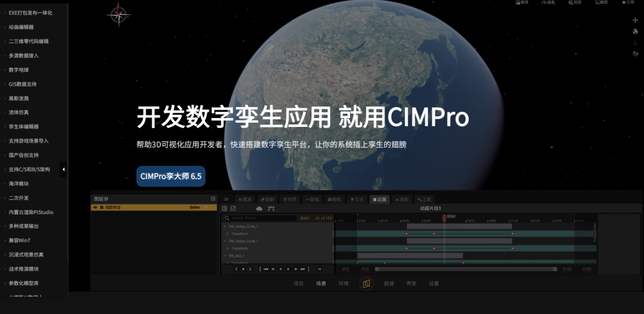This screenshot has width=644, height=314.
Task: Open the 日照 sunlight option in the top bar
Action: pyautogui.click(x=628, y=2)
